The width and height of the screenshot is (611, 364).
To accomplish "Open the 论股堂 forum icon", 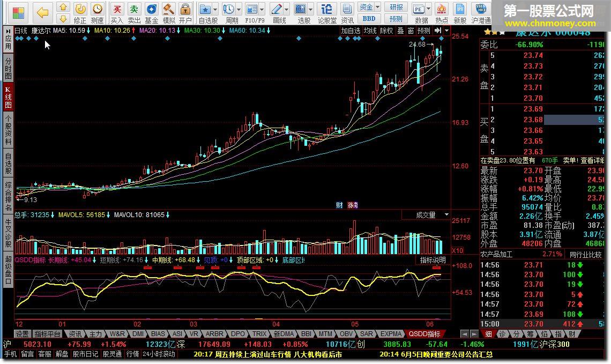I will [x=327, y=13].
